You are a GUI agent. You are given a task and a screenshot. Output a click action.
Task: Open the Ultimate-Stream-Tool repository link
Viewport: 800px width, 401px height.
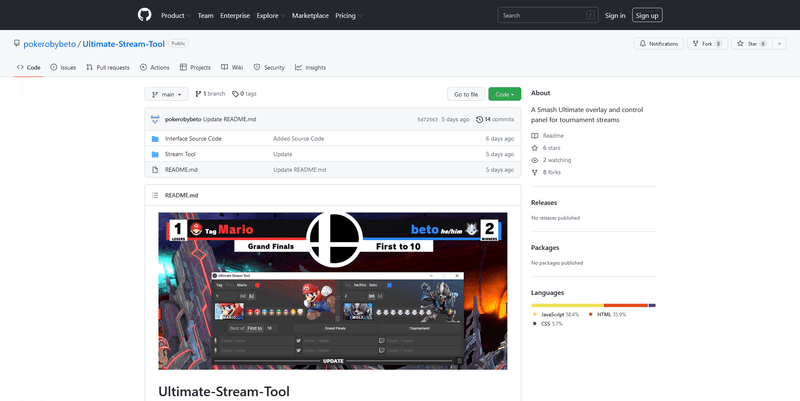[123, 44]
